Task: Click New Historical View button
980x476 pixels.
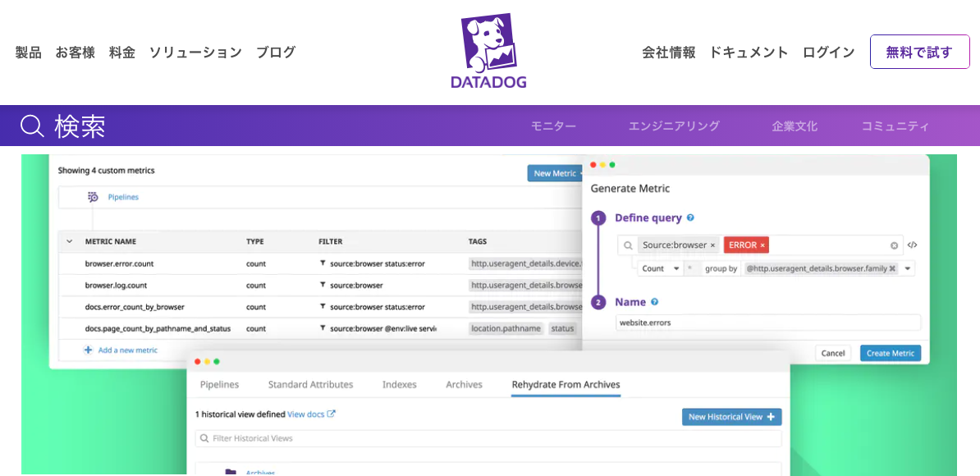Action: 731,417
